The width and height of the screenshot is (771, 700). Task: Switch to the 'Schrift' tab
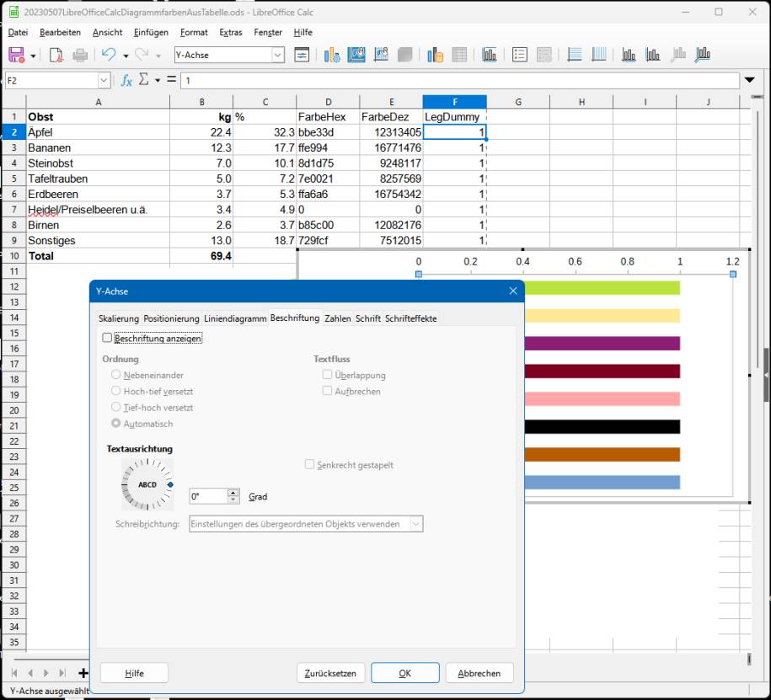tap(367, 318)
